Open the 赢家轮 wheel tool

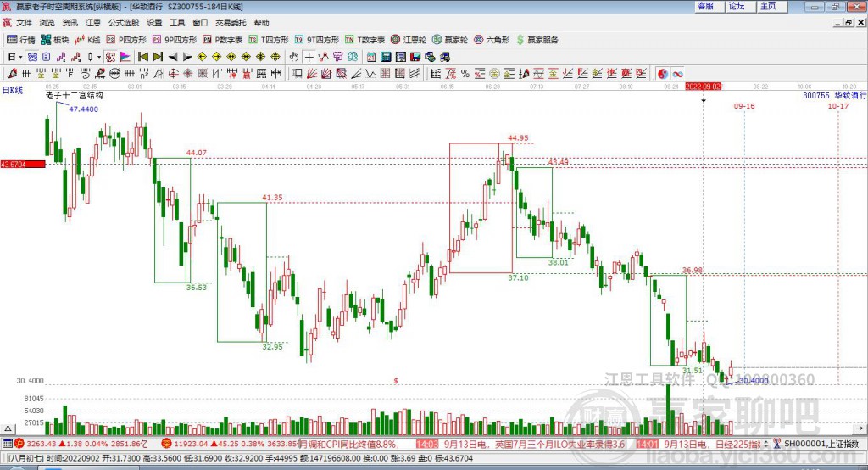tap(450, 40)
